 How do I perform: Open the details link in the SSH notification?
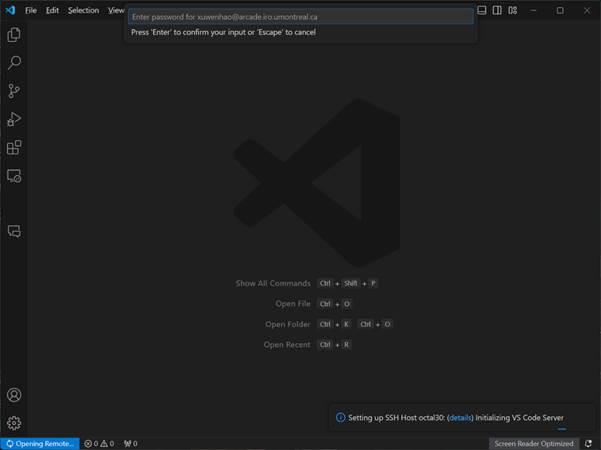click(460, 418)
